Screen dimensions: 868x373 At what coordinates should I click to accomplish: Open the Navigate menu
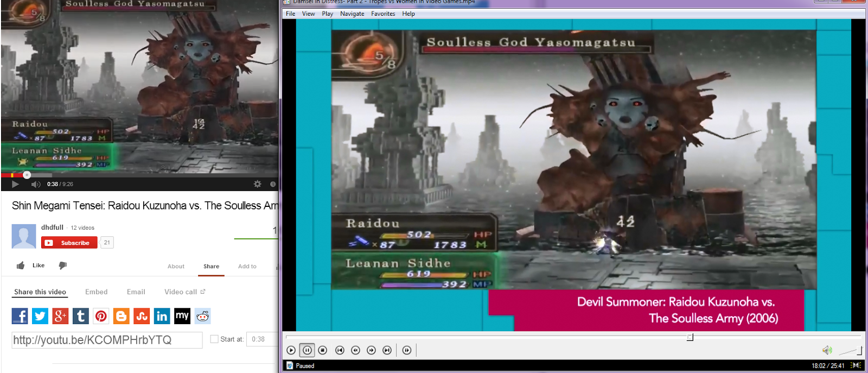pyautogui.click(x=352, y=14)
